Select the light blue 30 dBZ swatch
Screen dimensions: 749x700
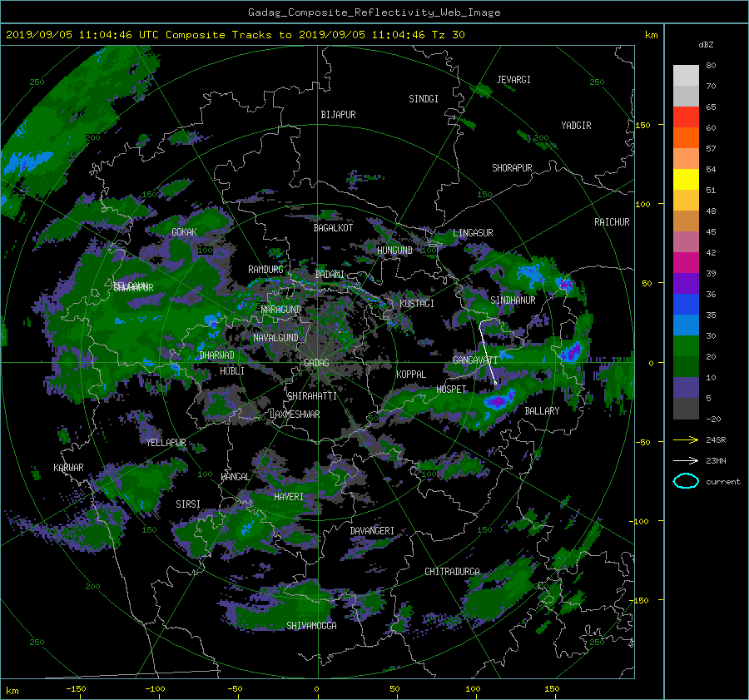coord(686,325)
